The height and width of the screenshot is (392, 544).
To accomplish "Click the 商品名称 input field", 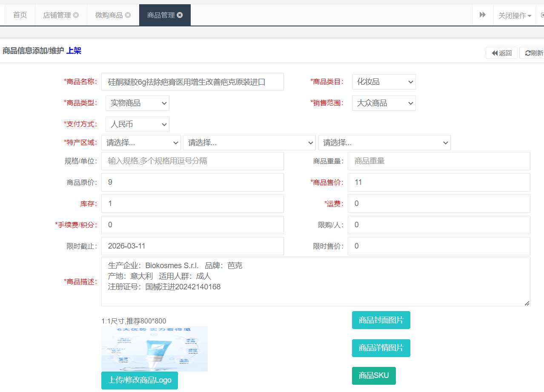I will point(192,82).
